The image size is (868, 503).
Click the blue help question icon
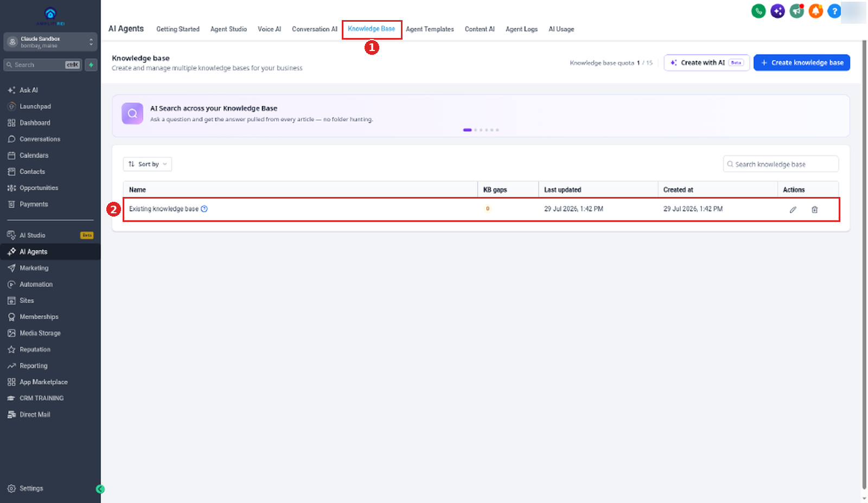click(834, 11)
